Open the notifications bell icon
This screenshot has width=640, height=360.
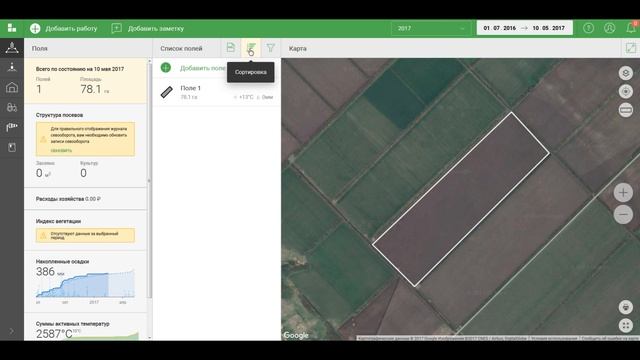coord(631,28)
